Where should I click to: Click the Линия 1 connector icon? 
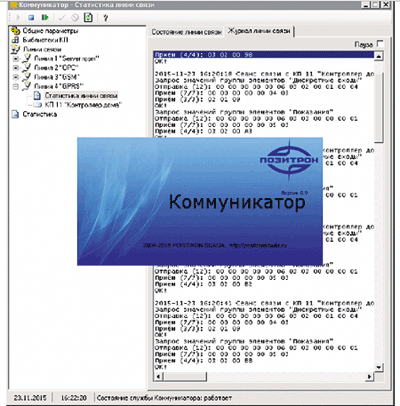click(x=27, y=58)
